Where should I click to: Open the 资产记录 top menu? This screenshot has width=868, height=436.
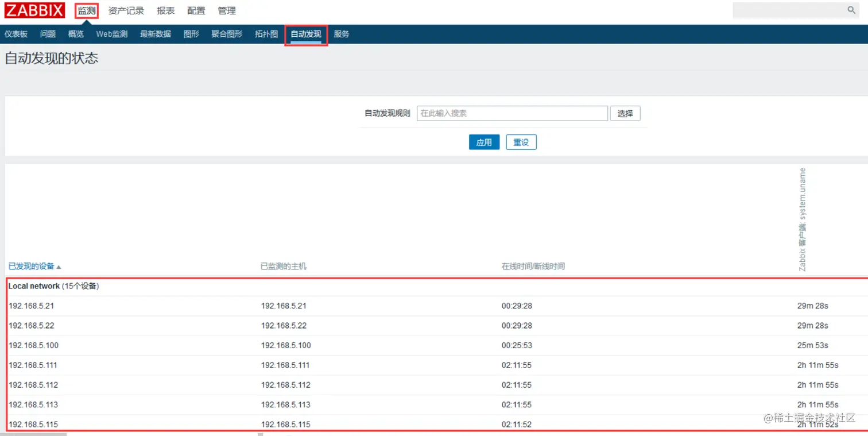126,11
